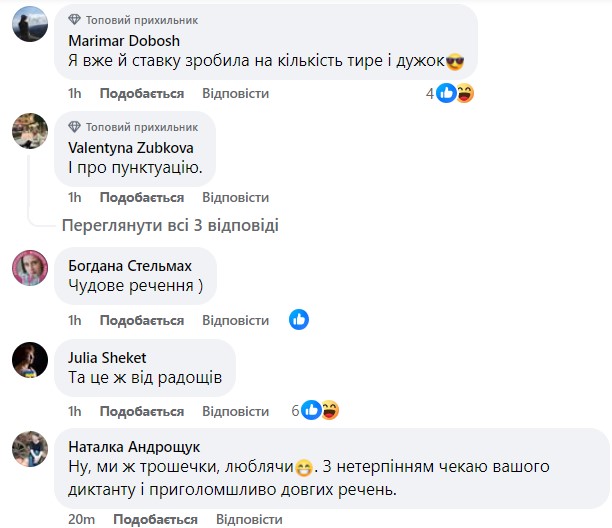Like Marimar Dobosh's comment via Подобається
Image resolution: width=612 pixels, height=528 pixels.
pos(141,93)
